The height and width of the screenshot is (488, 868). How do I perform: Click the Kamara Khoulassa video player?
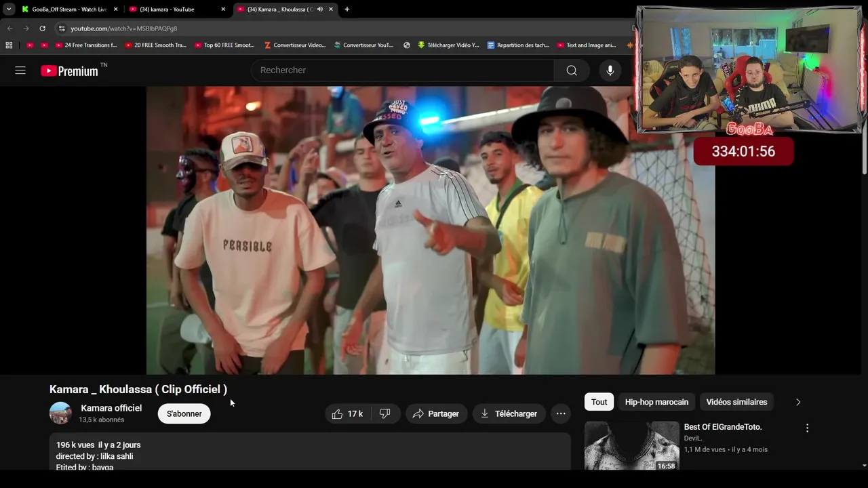tap(431, 230)
